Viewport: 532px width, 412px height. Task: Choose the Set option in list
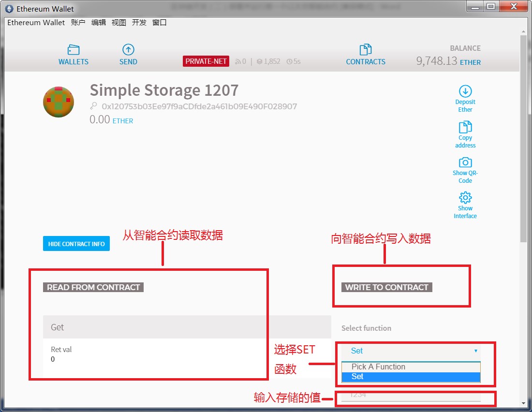pos(411,377)
